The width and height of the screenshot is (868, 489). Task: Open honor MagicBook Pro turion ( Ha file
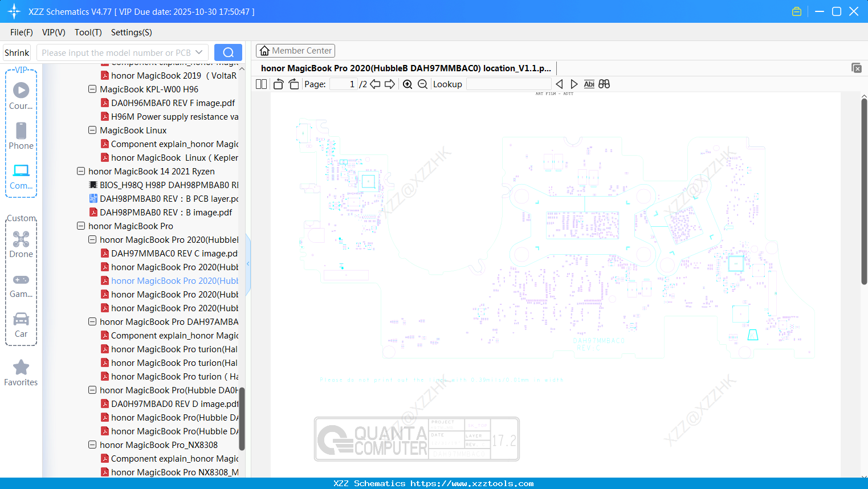click(169, 376)
